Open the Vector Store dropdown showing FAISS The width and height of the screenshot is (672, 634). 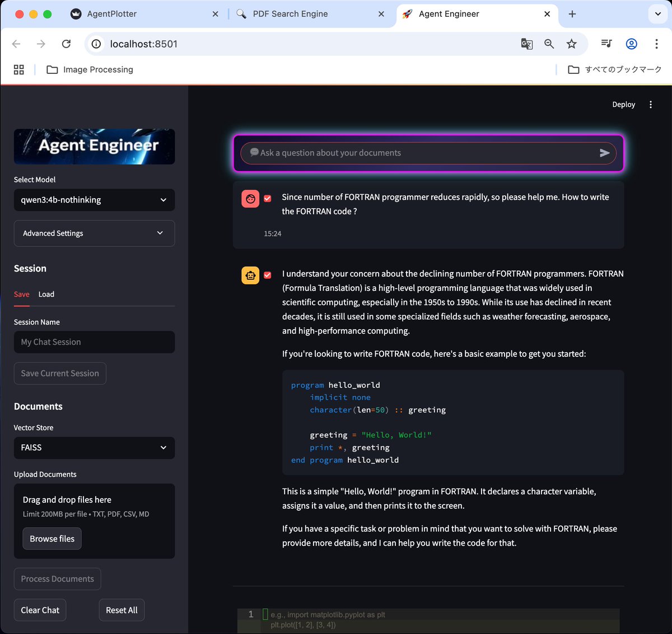click(94, 448)
